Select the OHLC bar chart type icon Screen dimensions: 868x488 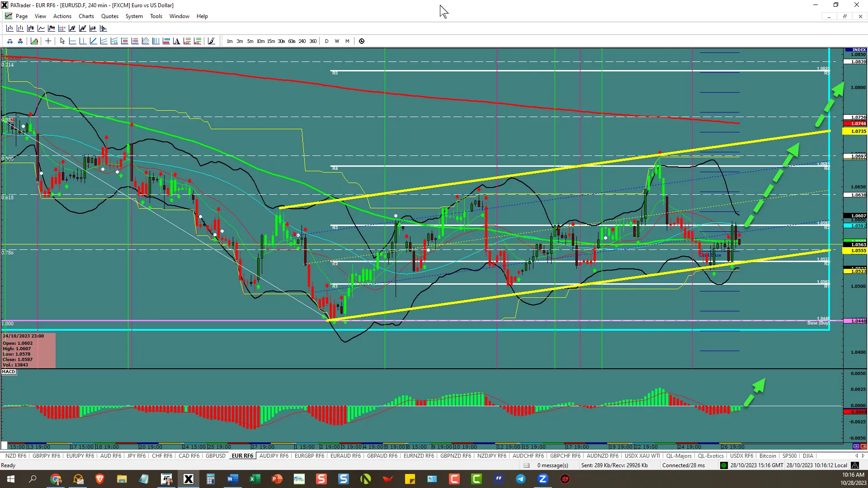click(x=9, y=28)
